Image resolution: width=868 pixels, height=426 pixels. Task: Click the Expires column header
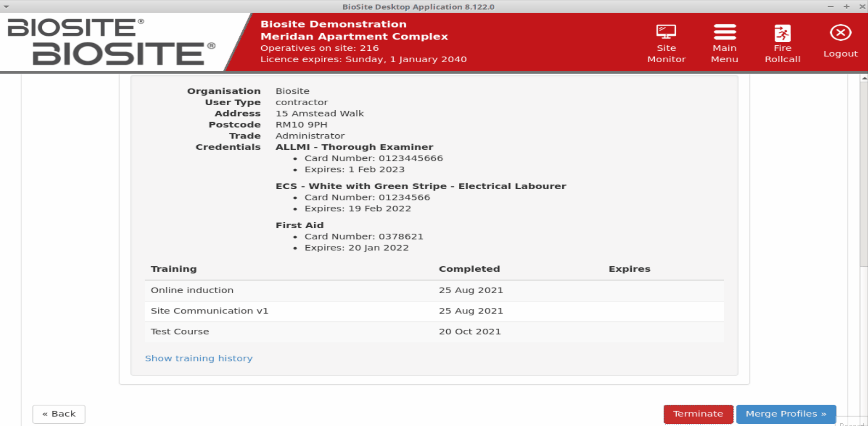[629, 269]
